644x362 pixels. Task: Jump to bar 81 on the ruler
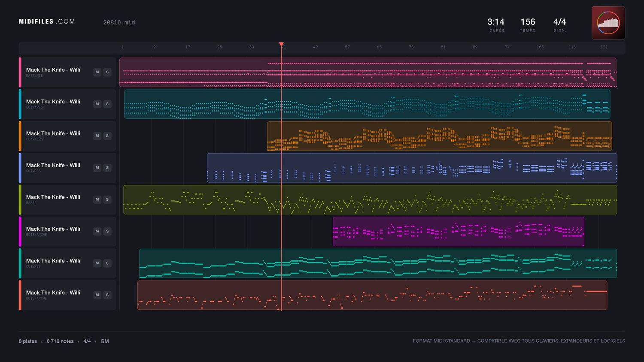click(x=443, y=47)
